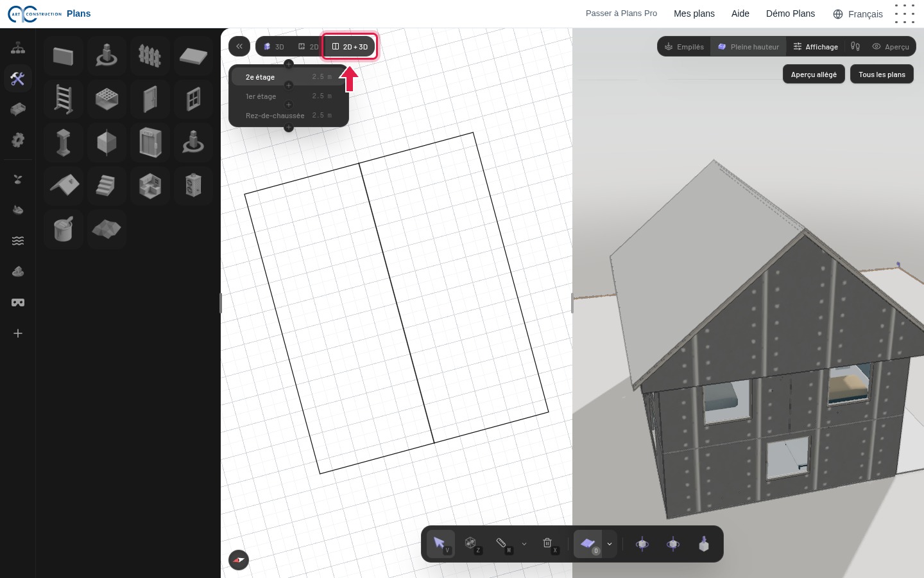Open the gear settings sidebar panel

(x=18, y=140)
